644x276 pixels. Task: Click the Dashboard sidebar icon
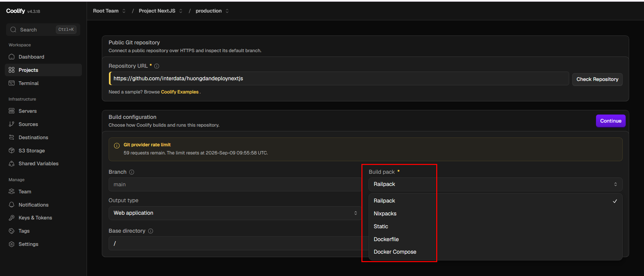click(x=12, y=57)
